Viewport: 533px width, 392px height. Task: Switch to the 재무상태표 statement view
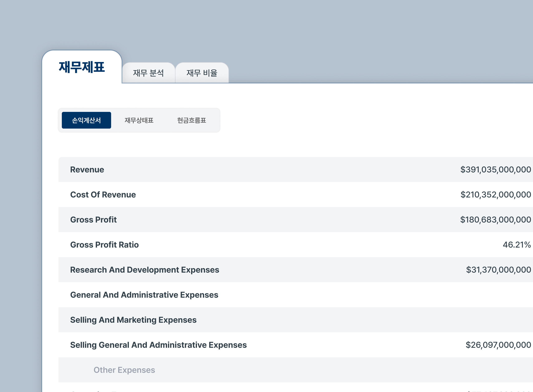(139, 120)
